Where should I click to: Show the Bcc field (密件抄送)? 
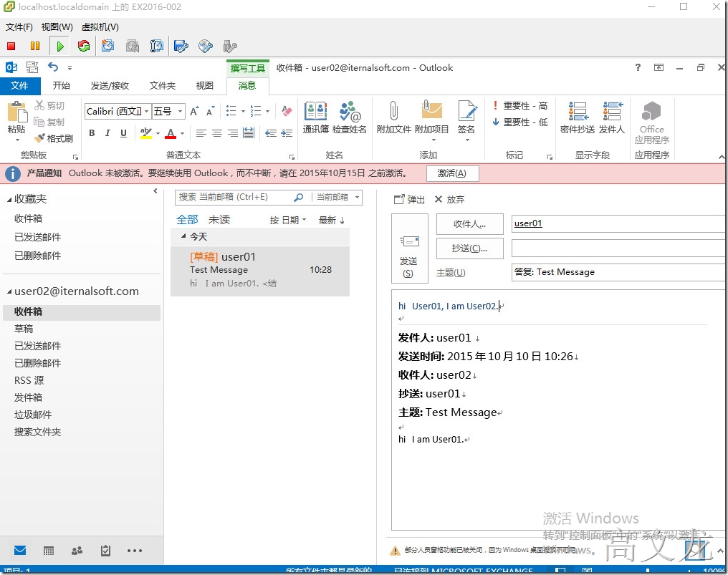577,118
